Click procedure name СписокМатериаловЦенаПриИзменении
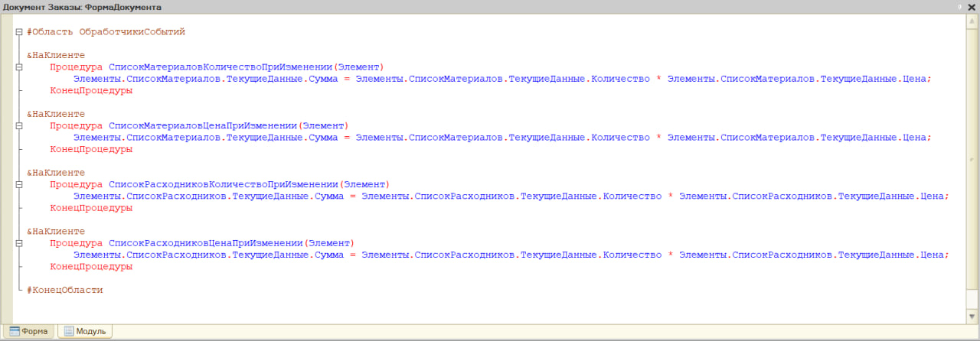 pyautogui.click(x=204, y=126)
